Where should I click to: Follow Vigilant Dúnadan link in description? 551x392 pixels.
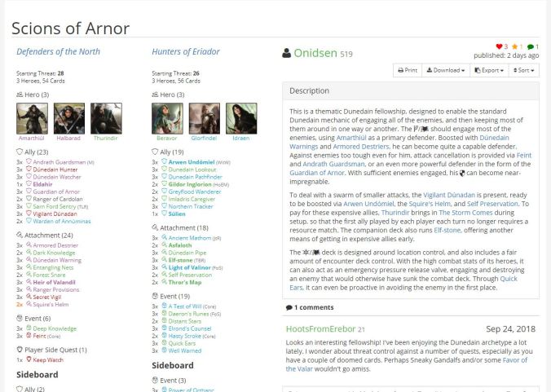[x=449, y=195]
